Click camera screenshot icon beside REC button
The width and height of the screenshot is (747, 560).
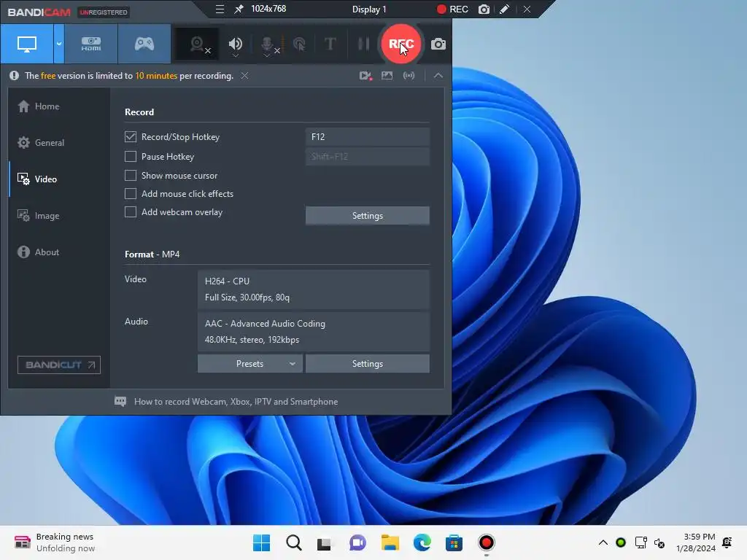coord(438,44)
